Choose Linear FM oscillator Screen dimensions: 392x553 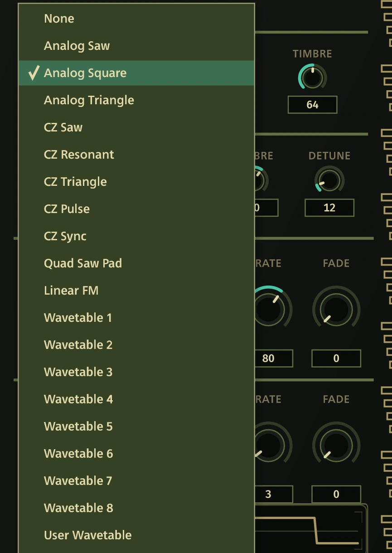136,291
